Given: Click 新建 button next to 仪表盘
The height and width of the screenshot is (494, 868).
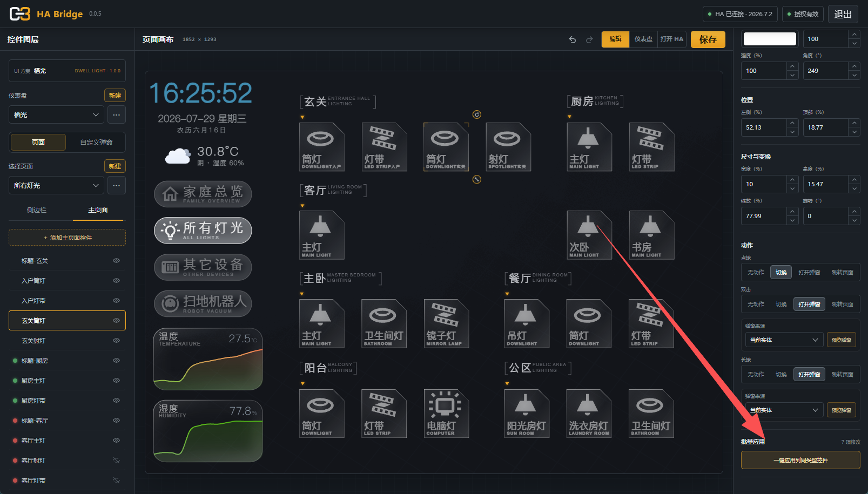Looking at the screenshot, I should pos(115,96).
